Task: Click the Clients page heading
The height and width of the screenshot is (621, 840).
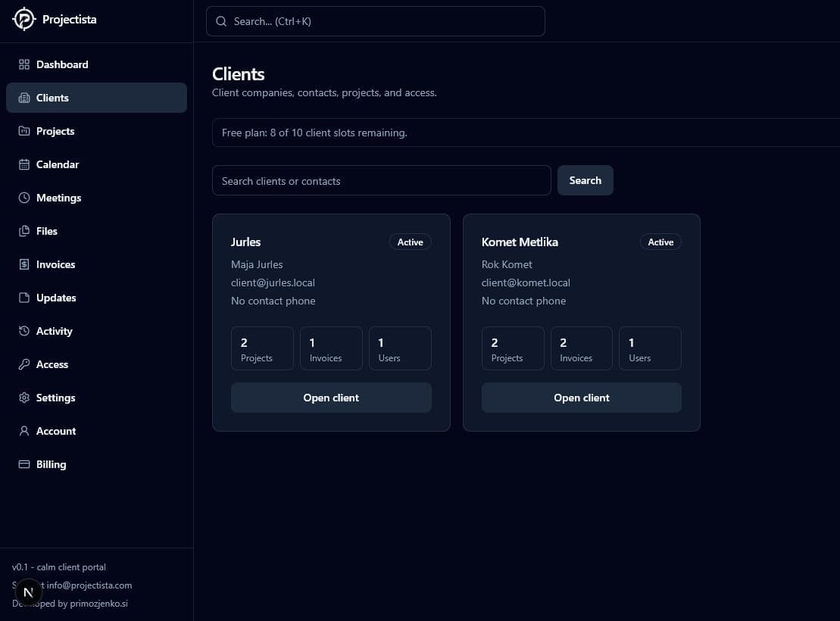Action: click(239, 74)
